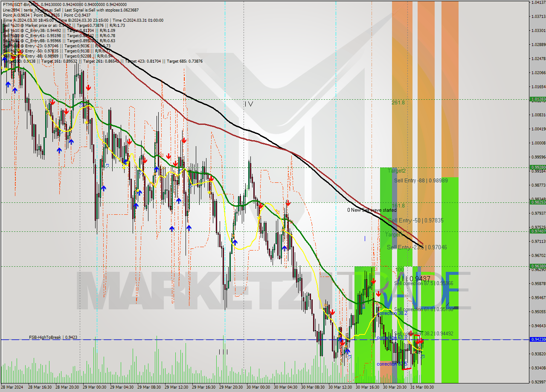Click the '30 Mar 04:30' time axis label
The image size is (546, 392).
[286, 387]
